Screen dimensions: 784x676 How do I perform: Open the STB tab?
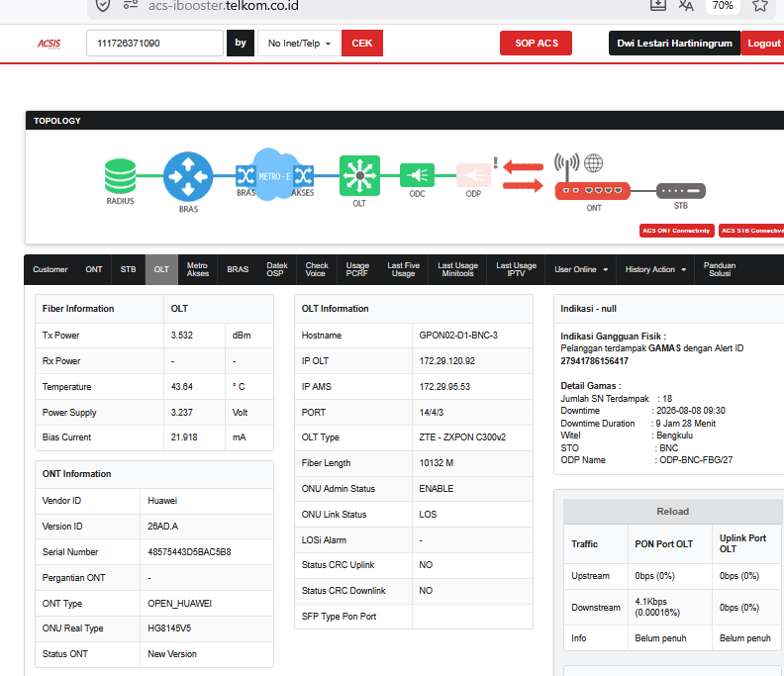[x=128, y=269]
